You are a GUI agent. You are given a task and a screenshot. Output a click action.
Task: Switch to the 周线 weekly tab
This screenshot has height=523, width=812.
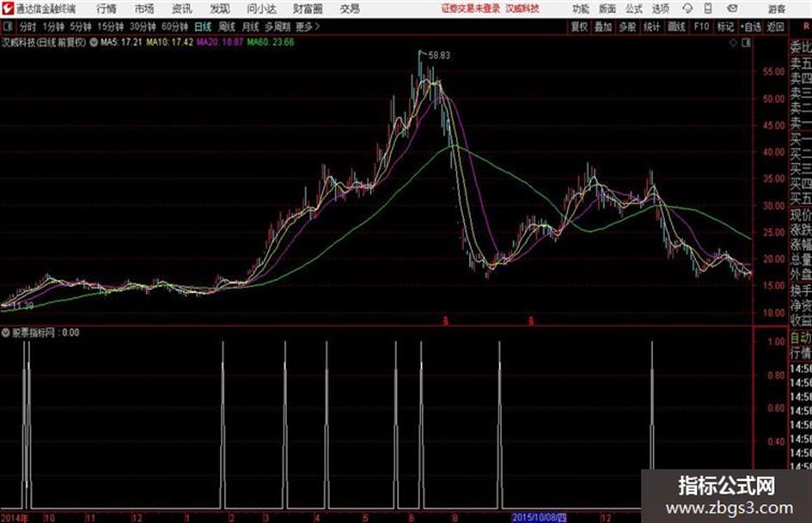point(227,27)
